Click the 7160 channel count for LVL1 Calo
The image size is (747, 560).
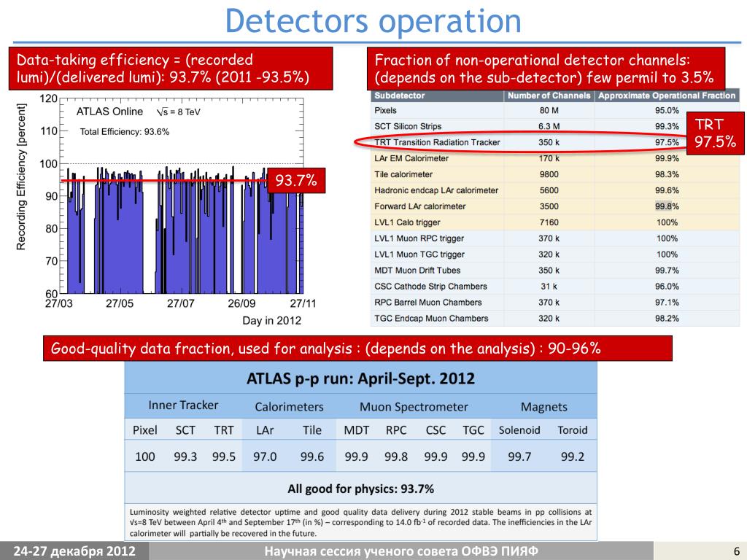[x=549, y=222]
